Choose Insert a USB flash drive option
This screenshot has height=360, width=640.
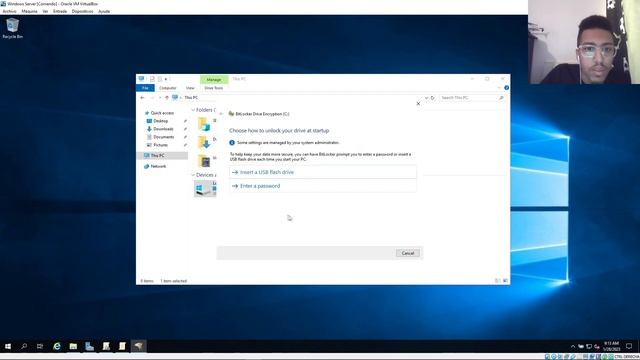click(323, 172)
